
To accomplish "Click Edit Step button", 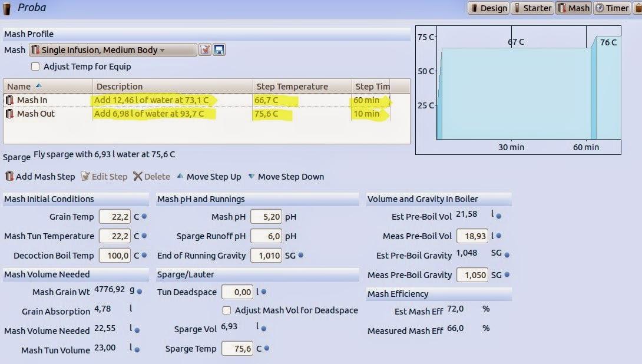I will pyautogui.click(x=104, y=177).
